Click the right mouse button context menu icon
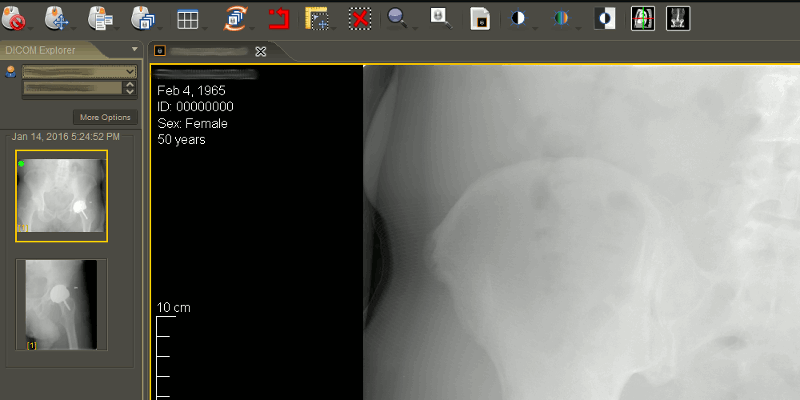 point(100,18)
